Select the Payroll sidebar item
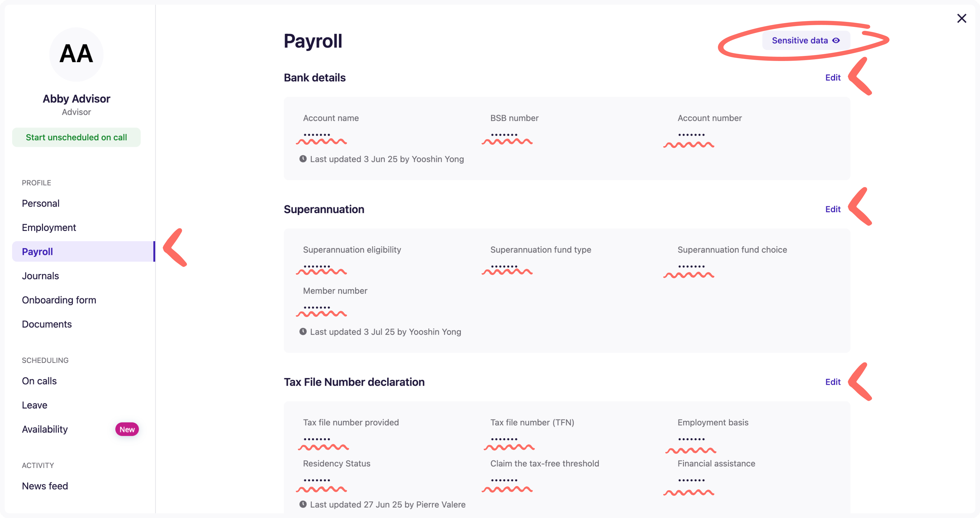 [37, 252]
